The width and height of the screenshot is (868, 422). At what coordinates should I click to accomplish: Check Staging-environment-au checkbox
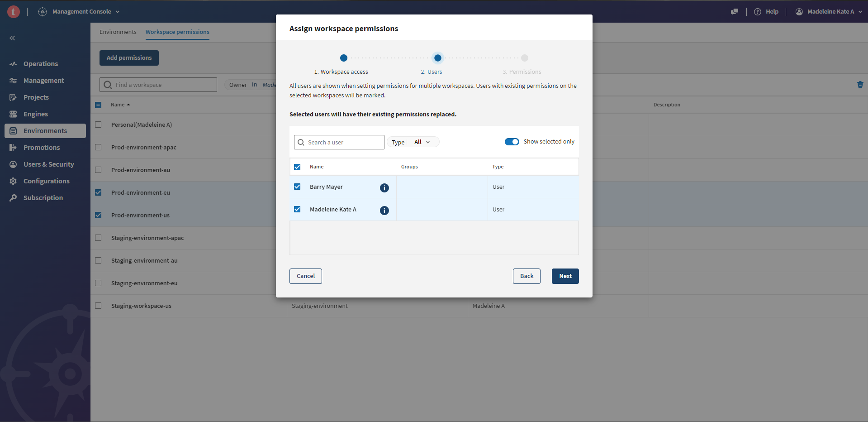pyautogui.click(x=98, y=260)
